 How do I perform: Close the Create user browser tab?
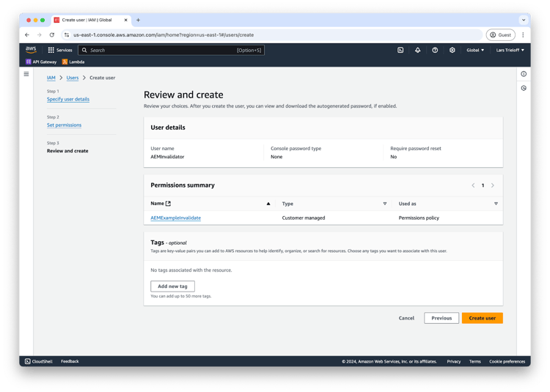[125, 20]
